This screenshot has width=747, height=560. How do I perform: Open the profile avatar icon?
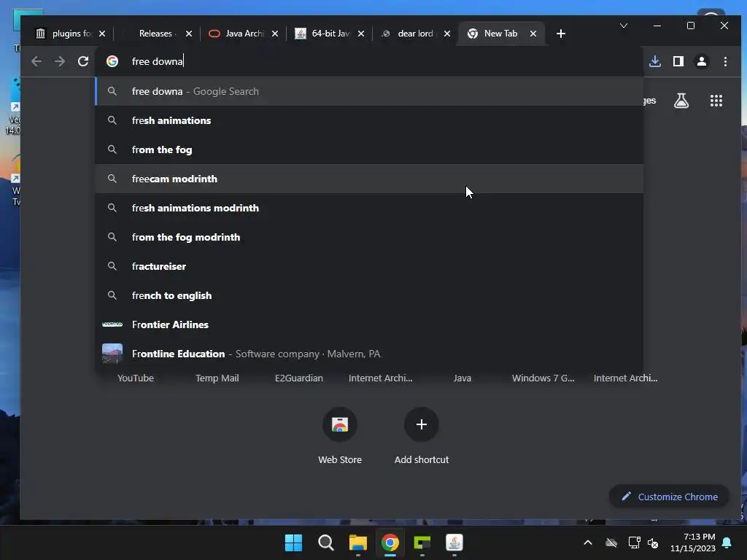[x=702, y=61]
